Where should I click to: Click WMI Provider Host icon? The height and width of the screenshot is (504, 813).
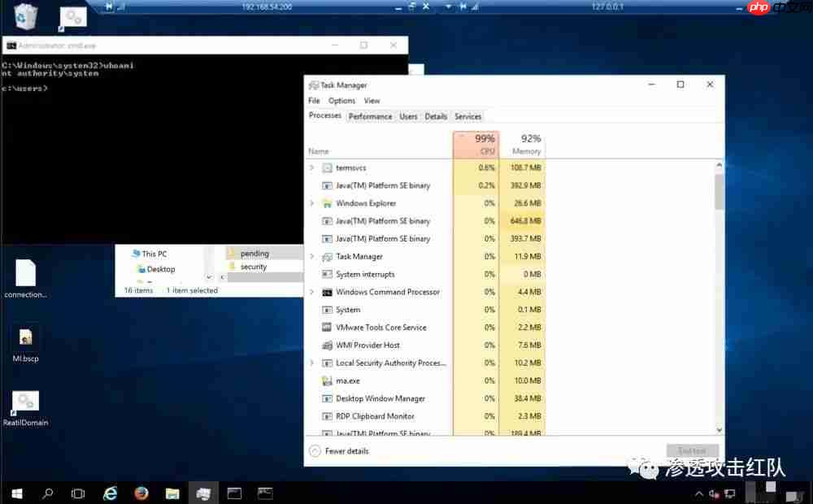tap(327, 345)
